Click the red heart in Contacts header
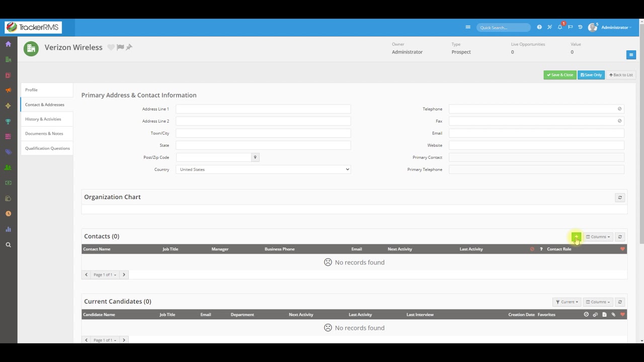This screenshot has width=644, height=362. 622,249
